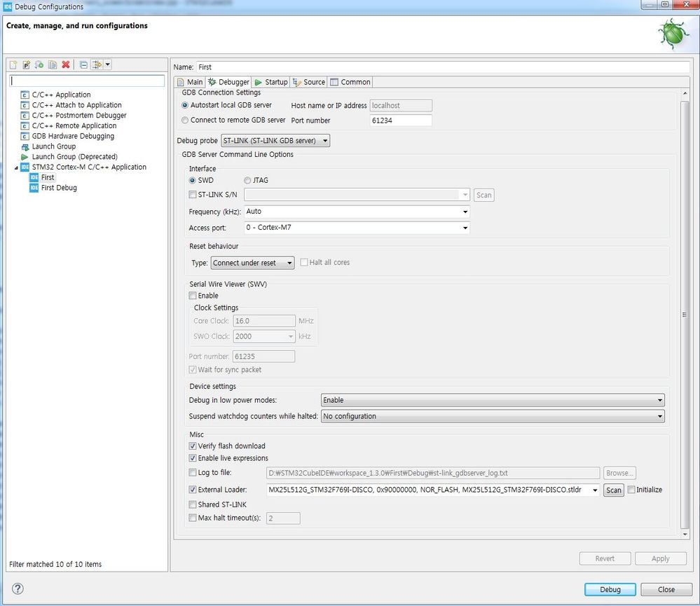Choose the JTAG interface option

[247, 180]
